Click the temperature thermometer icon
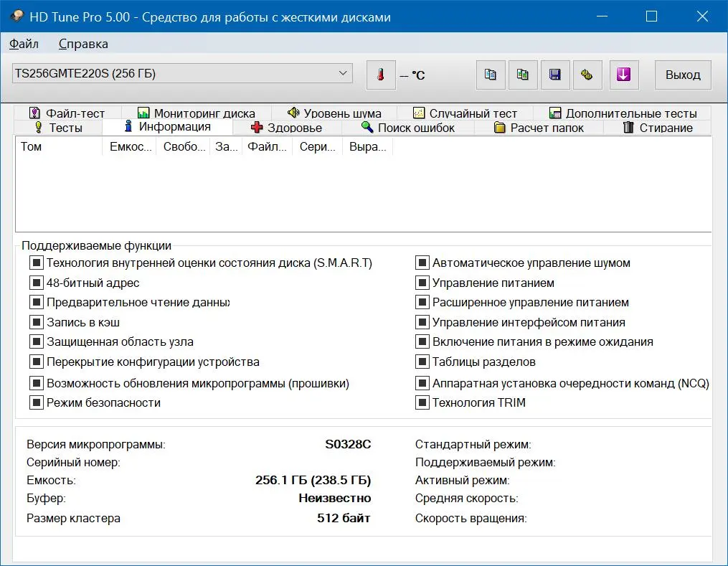The width and height of the screenshot is (728, 566). 381,75
